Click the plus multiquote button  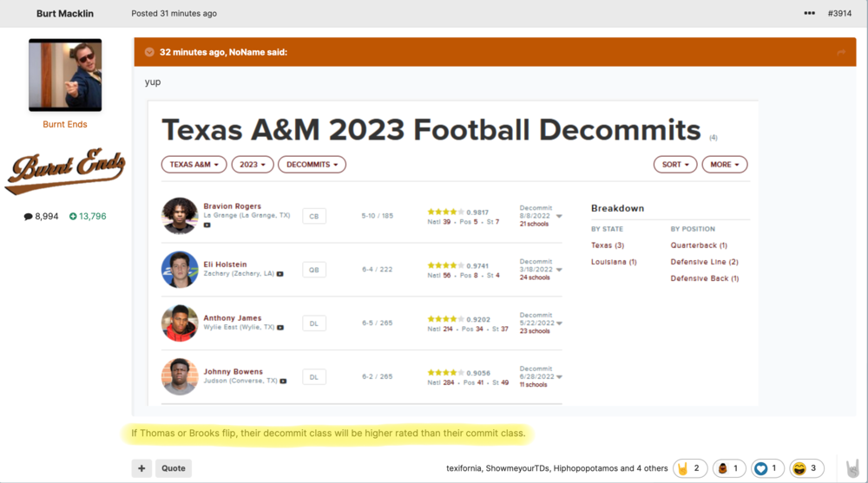[141, 468]
